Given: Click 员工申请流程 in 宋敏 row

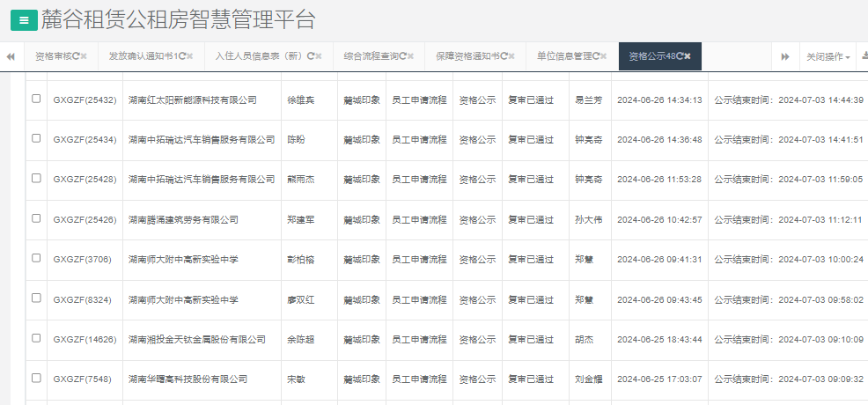Looking at the screenshot, I should coord(419,379).
